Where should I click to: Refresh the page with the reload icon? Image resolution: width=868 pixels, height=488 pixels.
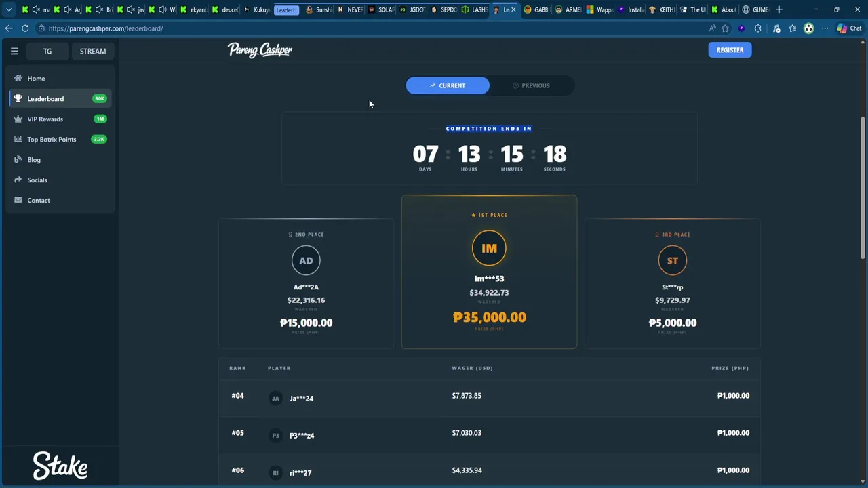point(25,28)
